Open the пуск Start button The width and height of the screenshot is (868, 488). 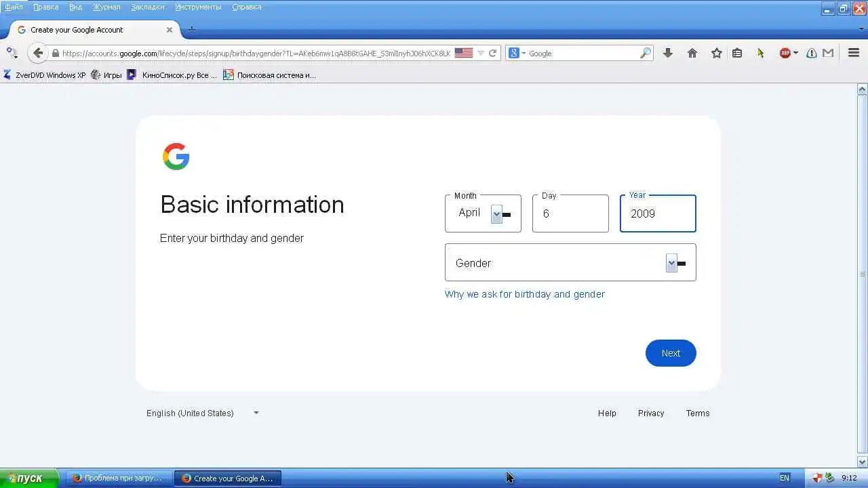coord(29,478)
